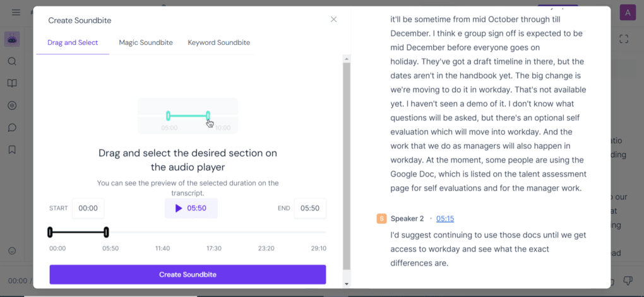Open the bookmarks sidebar icon
The width and height of the screenshot is (644, 297).
[x=12, y=149]
